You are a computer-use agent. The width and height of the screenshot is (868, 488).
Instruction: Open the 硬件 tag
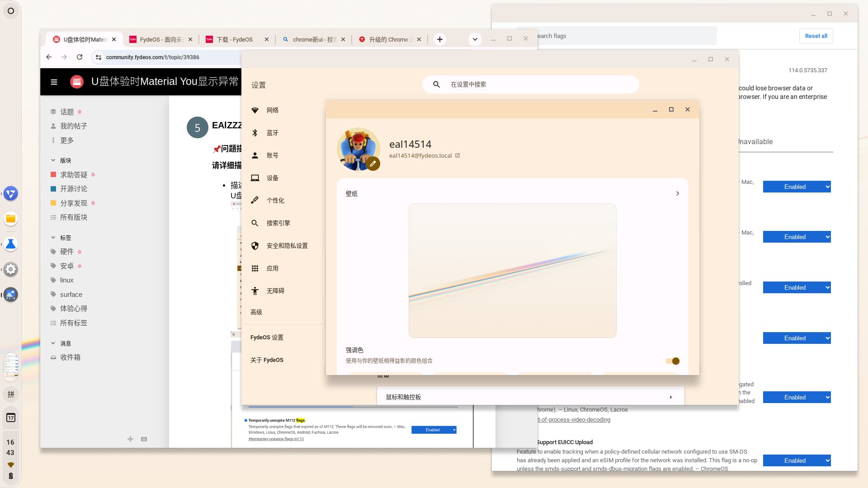click(67, 252)
